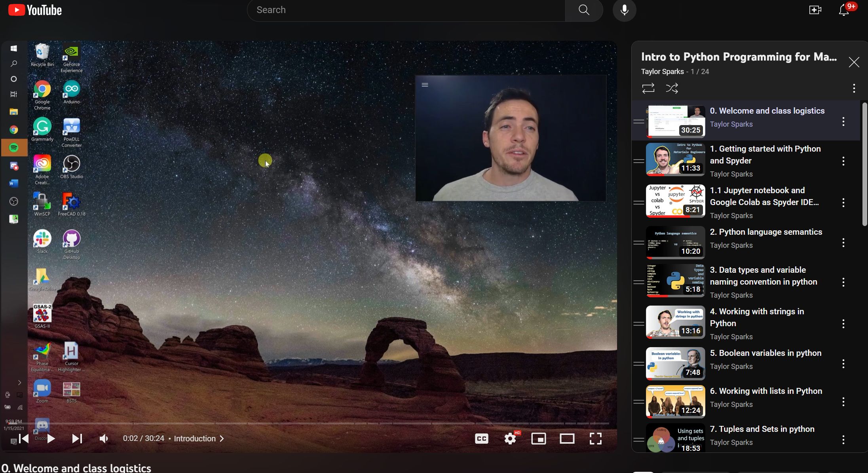Open the player settings gear
868x473 pixels.
pyautogui.click(x=510, y=439)
